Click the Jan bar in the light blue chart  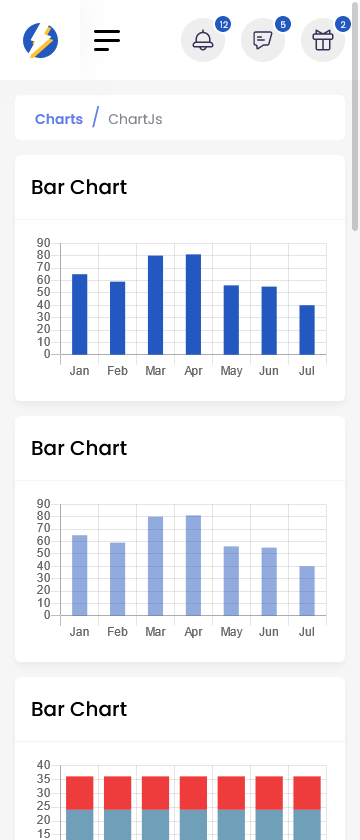80,575
